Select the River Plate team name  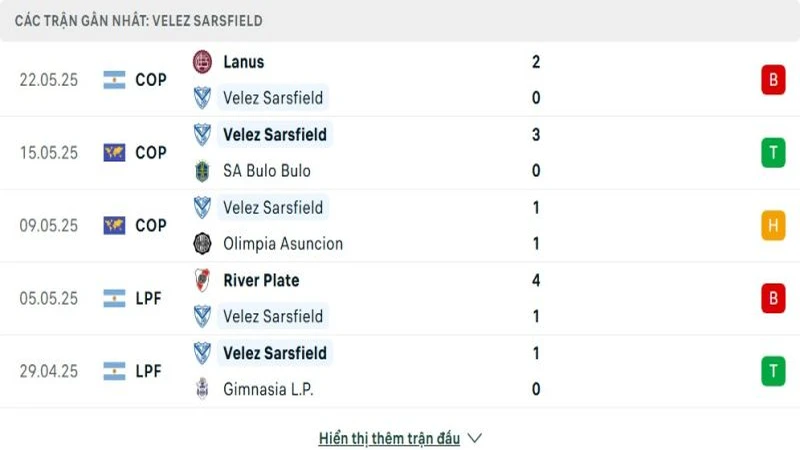tap(261, 280)
